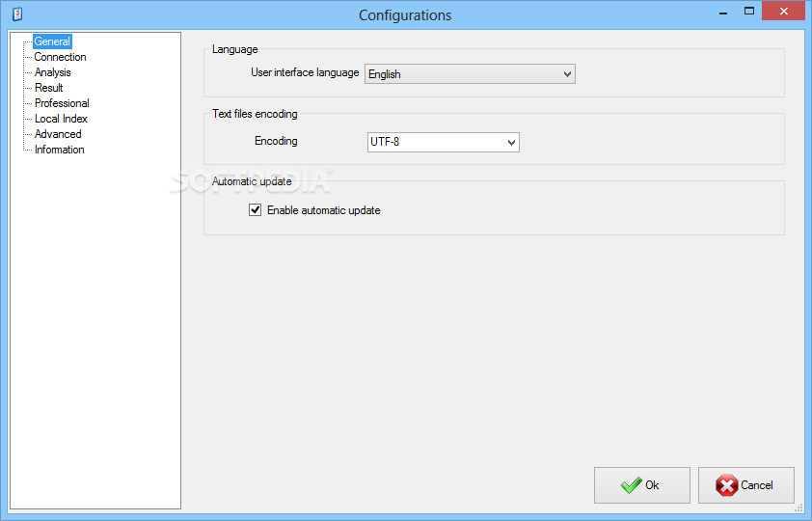Select General in the settings tree

pos(52,41)
